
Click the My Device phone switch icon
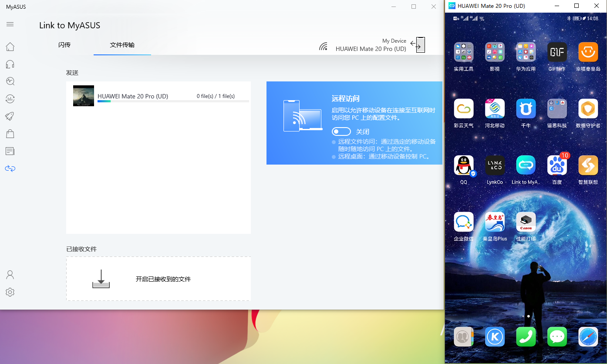click(418, 45)
